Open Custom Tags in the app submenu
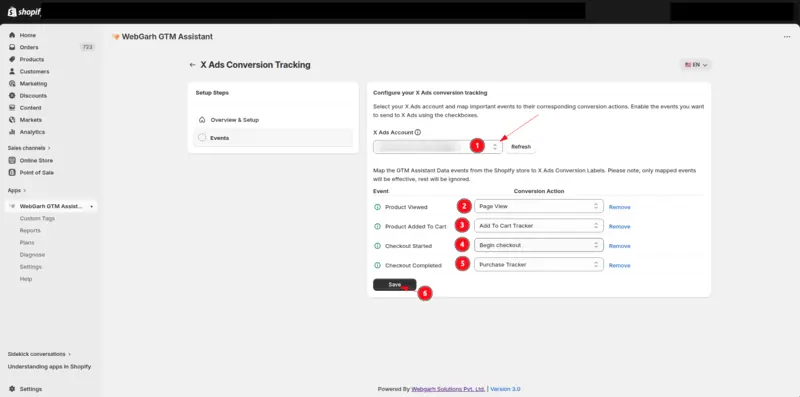 tap(37, 218)
